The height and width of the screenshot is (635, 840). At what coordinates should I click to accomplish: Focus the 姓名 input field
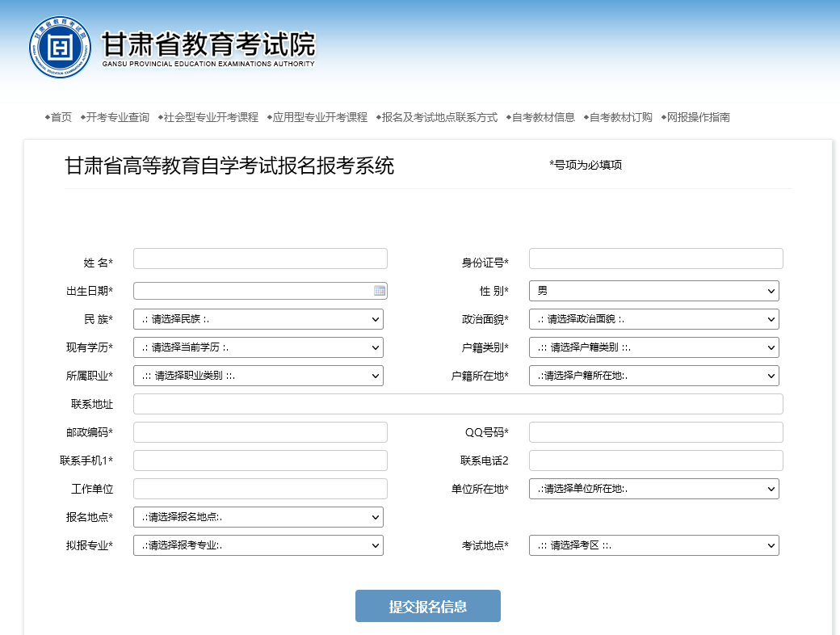260,259
